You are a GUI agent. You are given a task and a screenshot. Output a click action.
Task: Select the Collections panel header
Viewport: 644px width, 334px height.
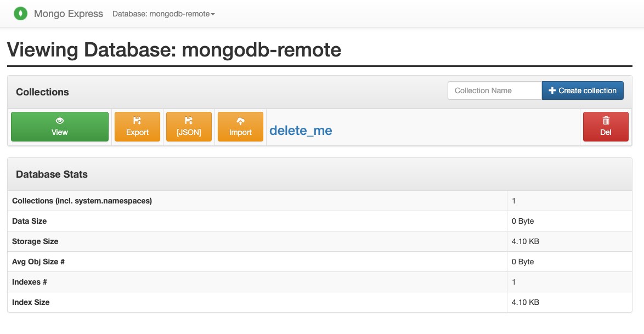point(42,92)
